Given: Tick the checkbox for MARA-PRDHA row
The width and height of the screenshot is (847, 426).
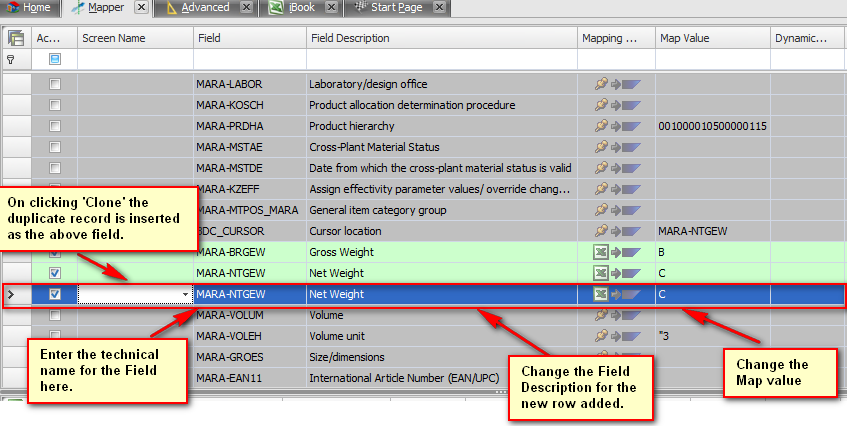Looking at the screenshot, I should coord(55,126).
